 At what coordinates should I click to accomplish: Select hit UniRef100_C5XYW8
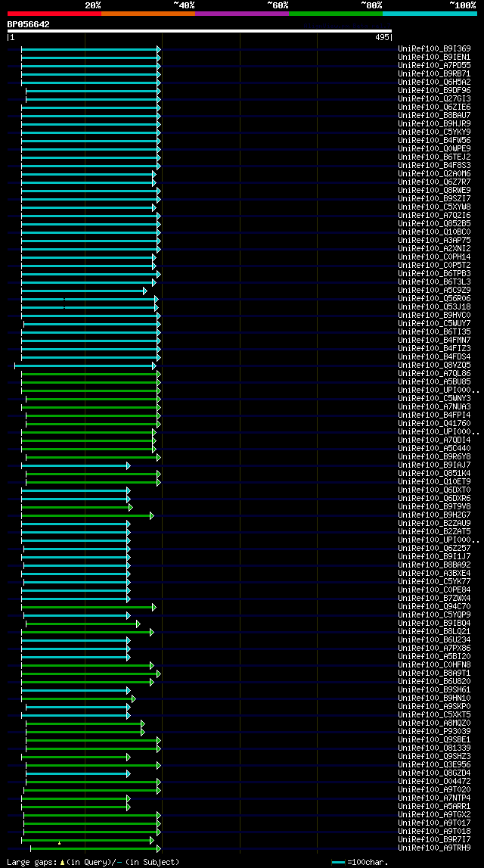(x=434, y=207)
